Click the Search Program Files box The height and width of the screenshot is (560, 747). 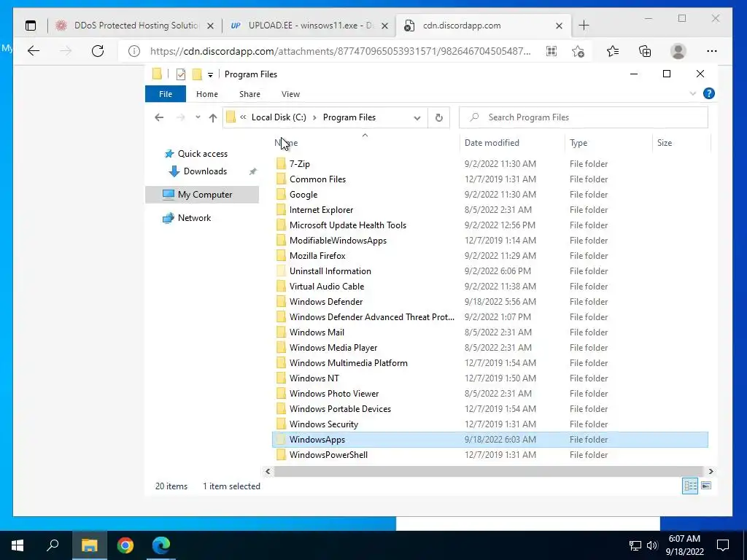[x=583, y=117]
